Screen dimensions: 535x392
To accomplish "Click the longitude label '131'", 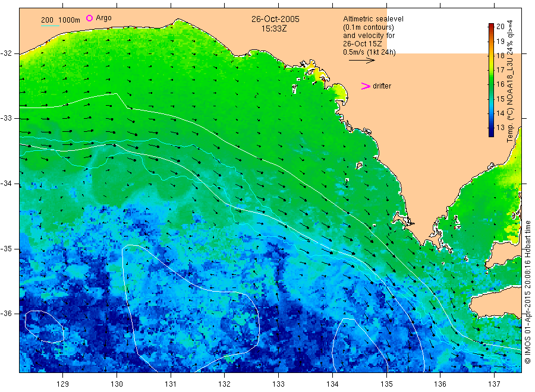I will tap(171, 384).
